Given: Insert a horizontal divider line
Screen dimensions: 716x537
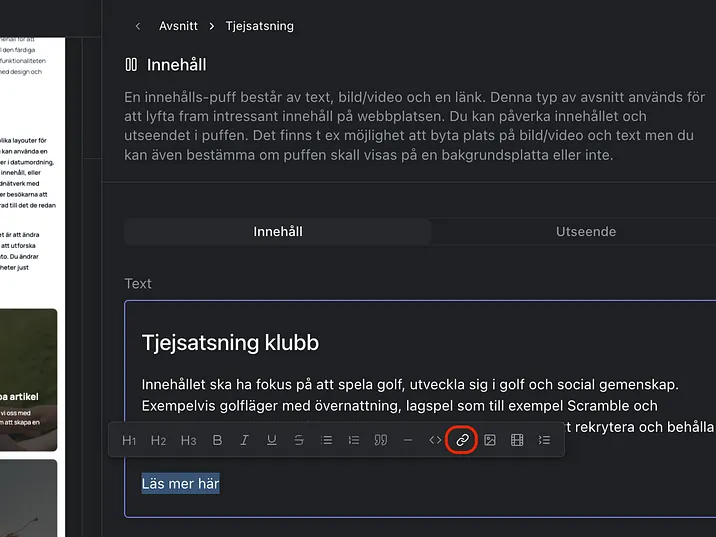Looking at the screenshot, I should tap(407, 440).
